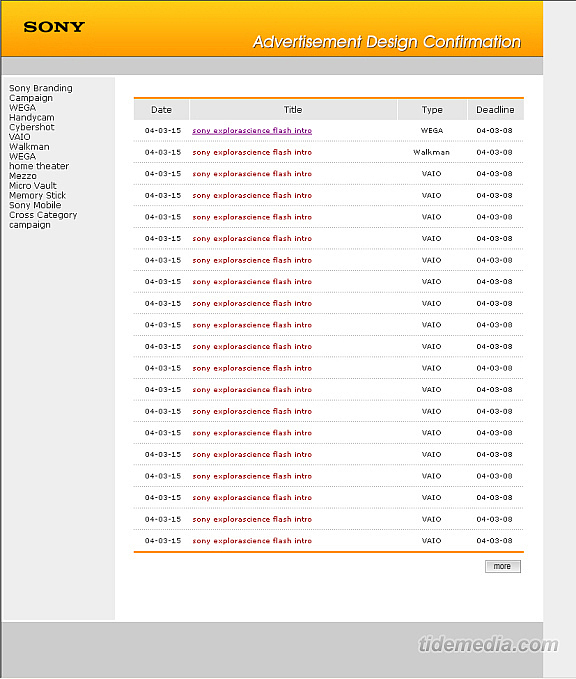Select Handycam in the sidebar
The height and width of the screenshot is (679, 576).
coord(32,117)
